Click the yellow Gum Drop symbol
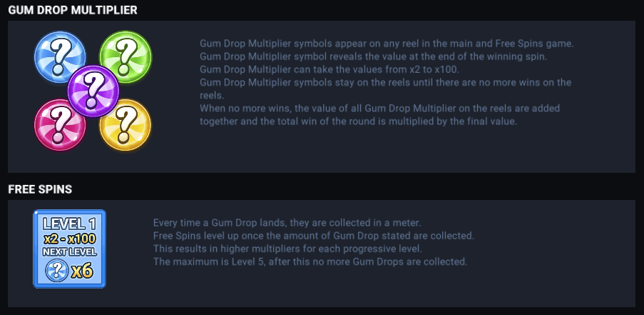This screenshot has height=315, width=644. [126, 124]
